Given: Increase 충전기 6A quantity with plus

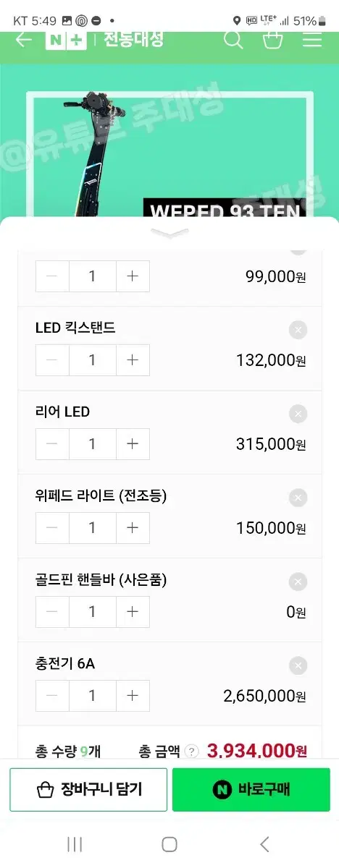Looking at the screenshot, I should click(x=133, y=696).
